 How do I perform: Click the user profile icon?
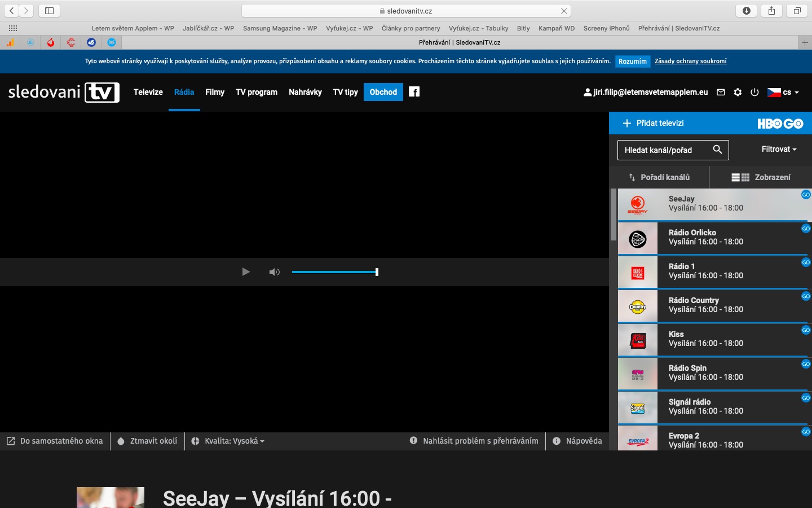(588, 92)
